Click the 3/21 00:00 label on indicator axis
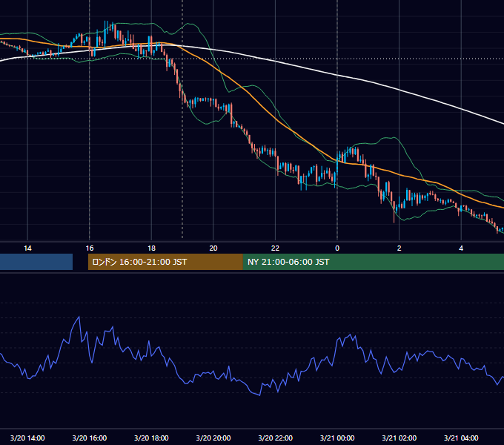This screenshot has width=504, height=445. pyautogui.click(x=337, y=438)
